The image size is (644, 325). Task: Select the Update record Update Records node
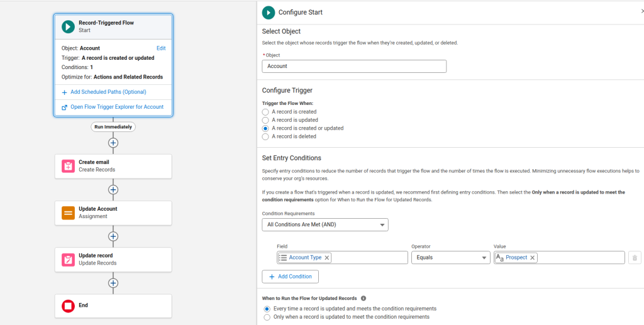coord(113,260)
